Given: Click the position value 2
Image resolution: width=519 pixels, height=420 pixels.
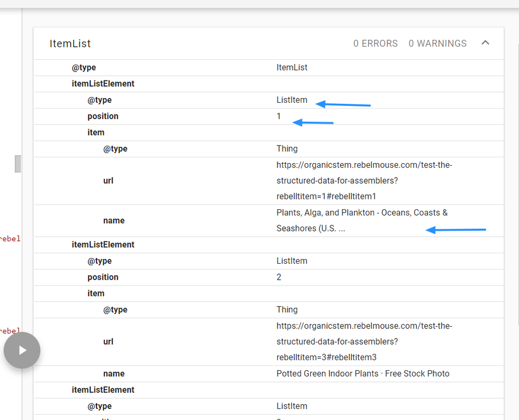Looking at the screenshot, I should pyautogui.click(x=279, y=278).
